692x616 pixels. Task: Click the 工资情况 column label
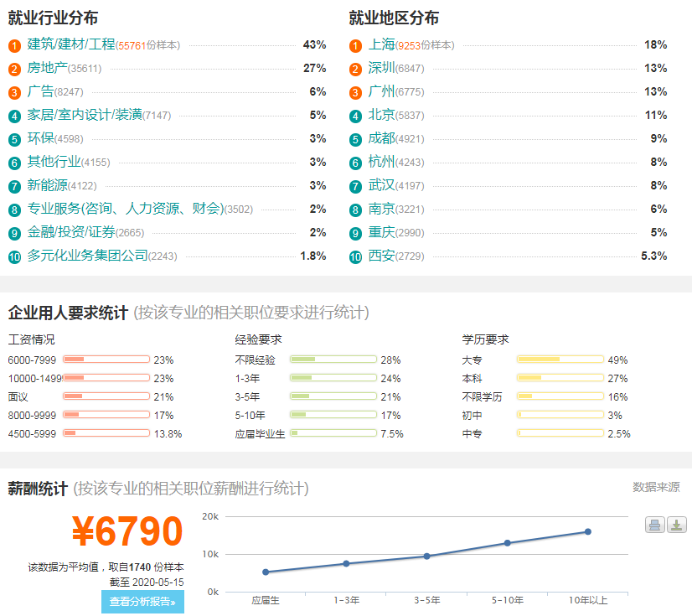(31, 339)
